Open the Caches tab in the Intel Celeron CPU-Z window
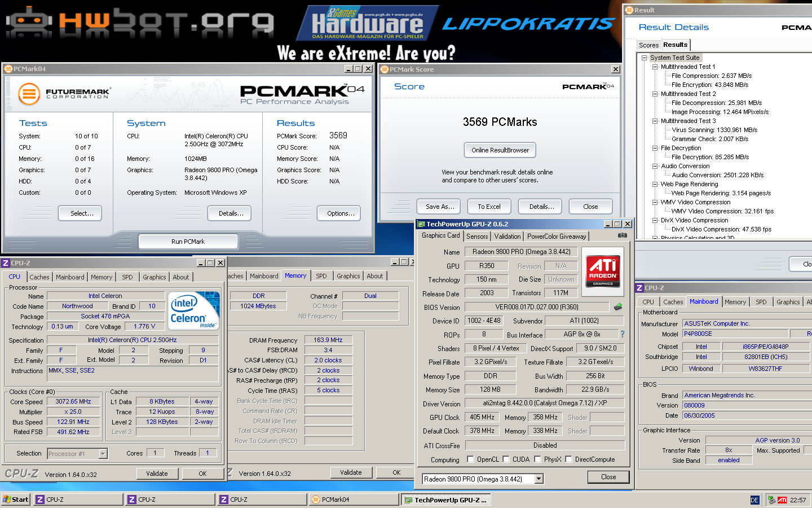Viewport: 812px width, 508px height. point(39,277)
